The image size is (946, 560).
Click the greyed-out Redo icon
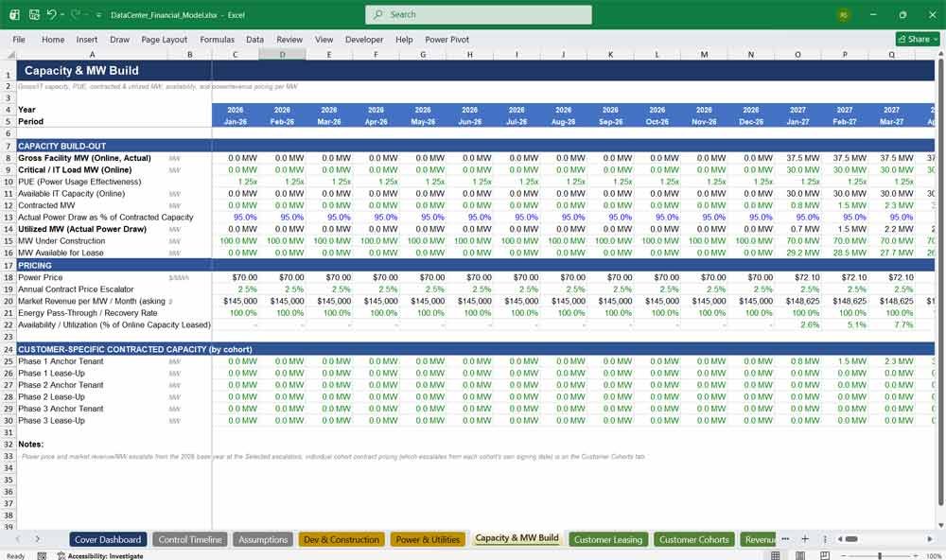[x=75, y=14]
